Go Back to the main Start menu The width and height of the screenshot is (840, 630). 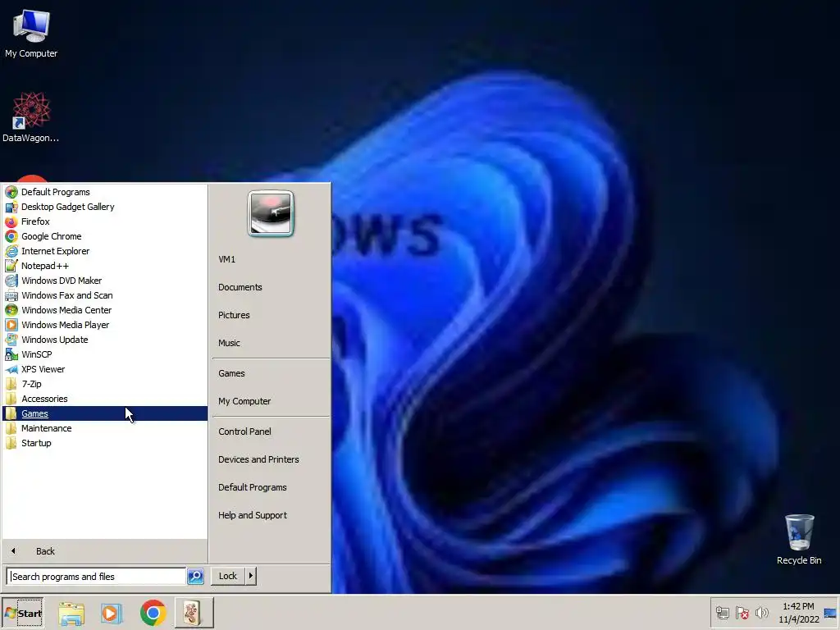[x=105, y=551]
